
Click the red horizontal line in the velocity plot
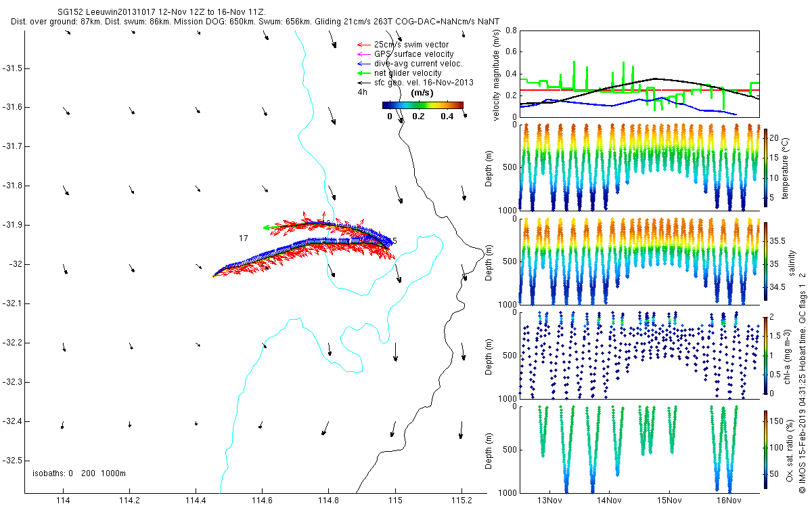point(639,90)
